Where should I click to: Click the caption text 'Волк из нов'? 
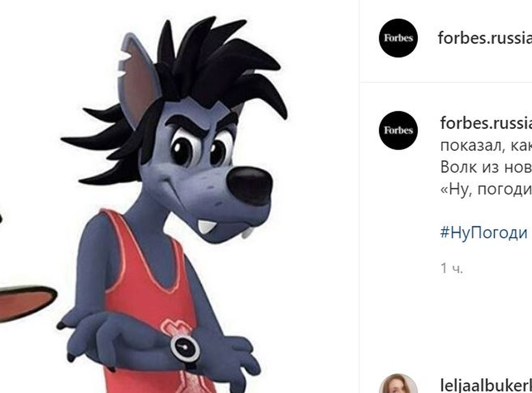[x=486, y=167]
